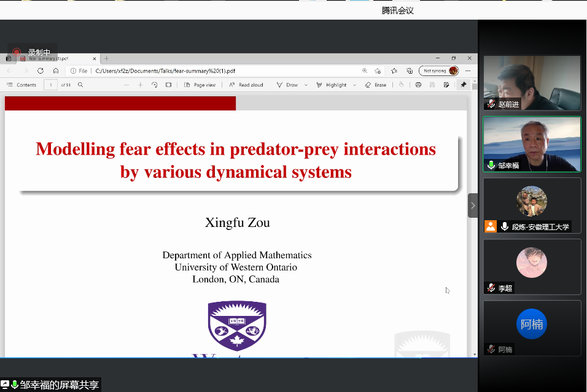Print the PDF document
The height and width of the screenshot is (392, 587).
click(x=418, y=85)
